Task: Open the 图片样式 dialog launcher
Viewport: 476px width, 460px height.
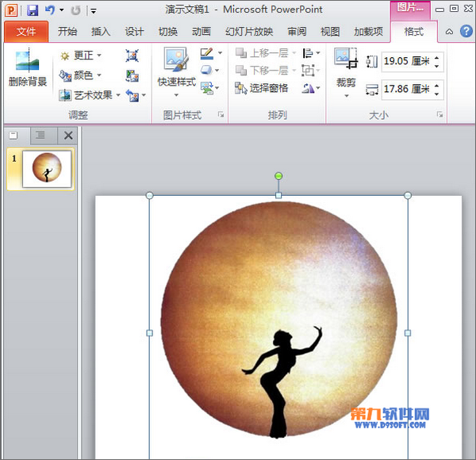Action: pyautogui.click(x=221, y=115)
